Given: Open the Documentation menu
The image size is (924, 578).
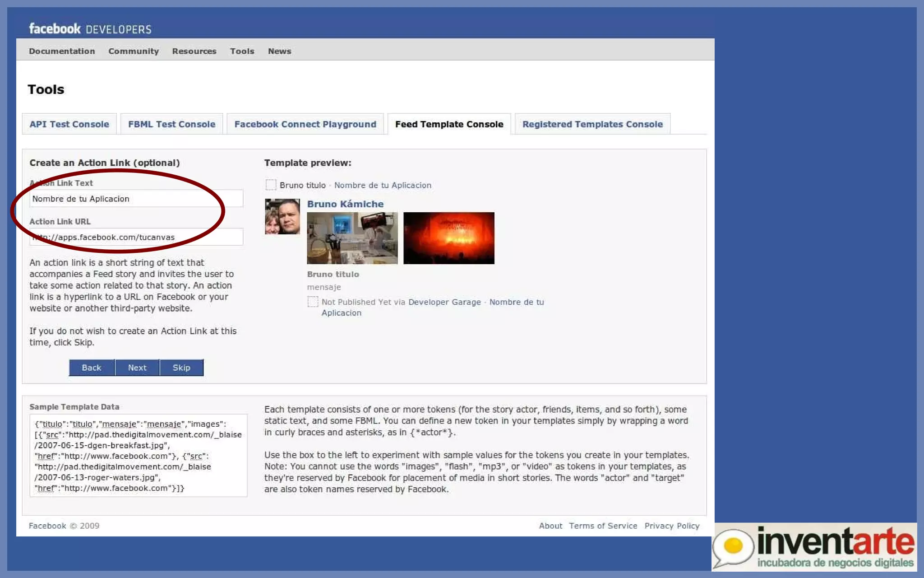Looking at the screenshot, I should (62, 51).
